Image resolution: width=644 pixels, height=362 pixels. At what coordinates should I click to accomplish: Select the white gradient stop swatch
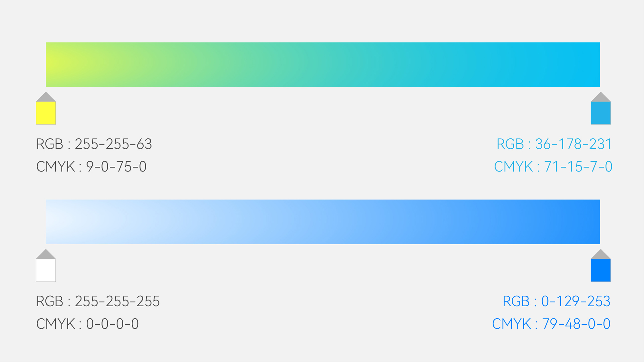tap(46, 270)
